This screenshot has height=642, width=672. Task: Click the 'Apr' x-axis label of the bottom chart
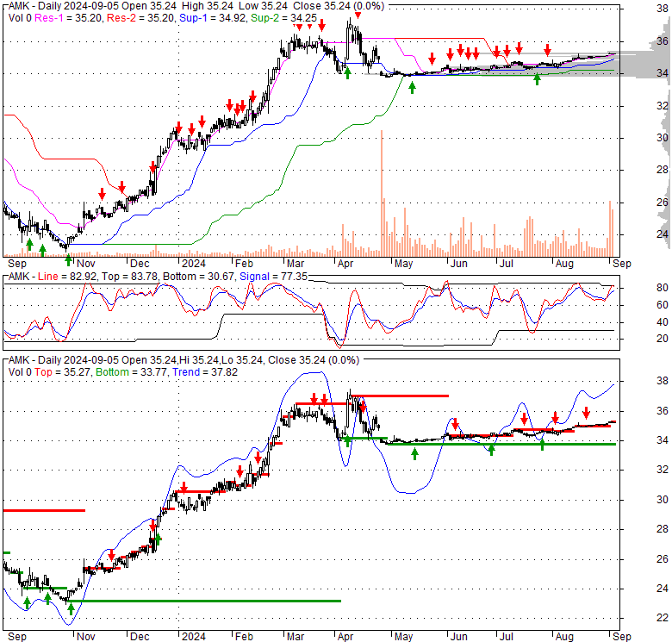(x=345, y=637)
